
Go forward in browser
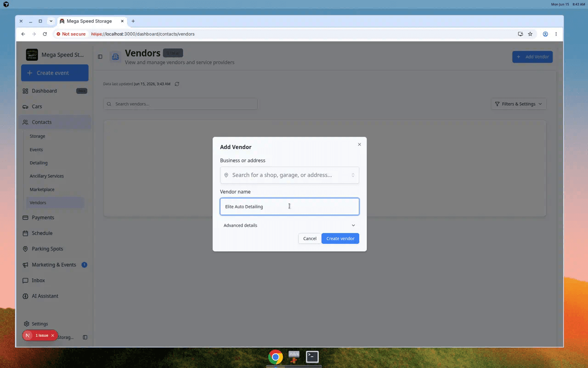(34, 34)
